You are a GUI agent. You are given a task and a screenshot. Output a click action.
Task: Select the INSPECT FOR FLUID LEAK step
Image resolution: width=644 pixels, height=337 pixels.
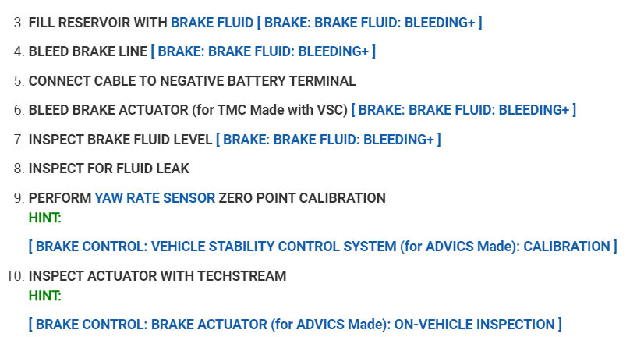108,168
